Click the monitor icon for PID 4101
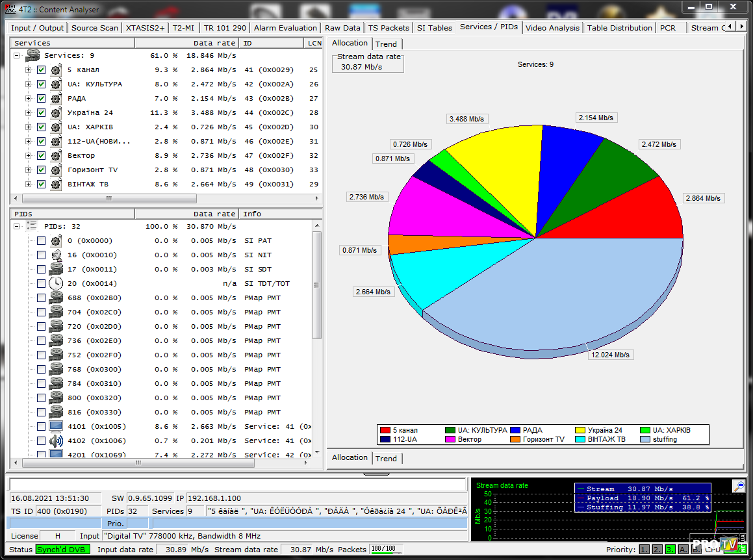 click(x=56, y=426)
